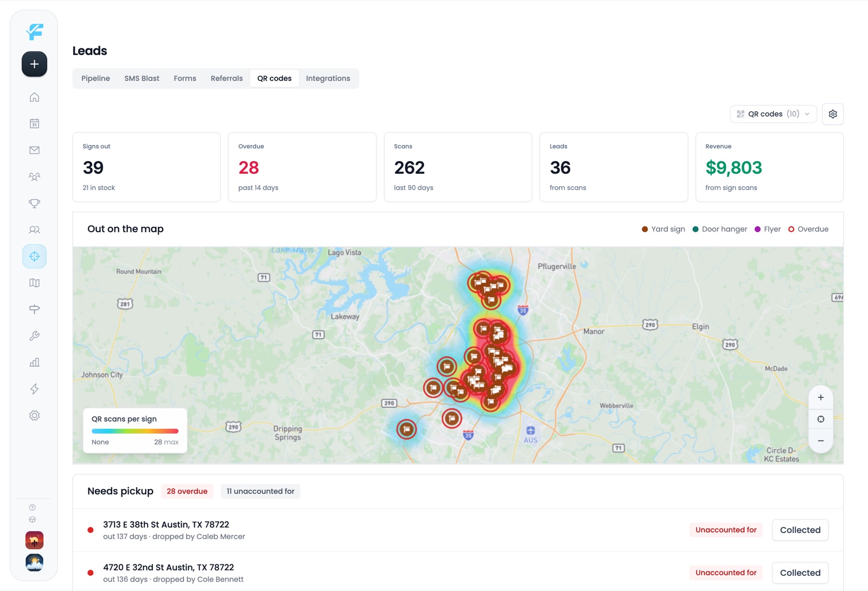Mark 3713 E 38th St as Collected
868x591 pixels.
point(800,530)
